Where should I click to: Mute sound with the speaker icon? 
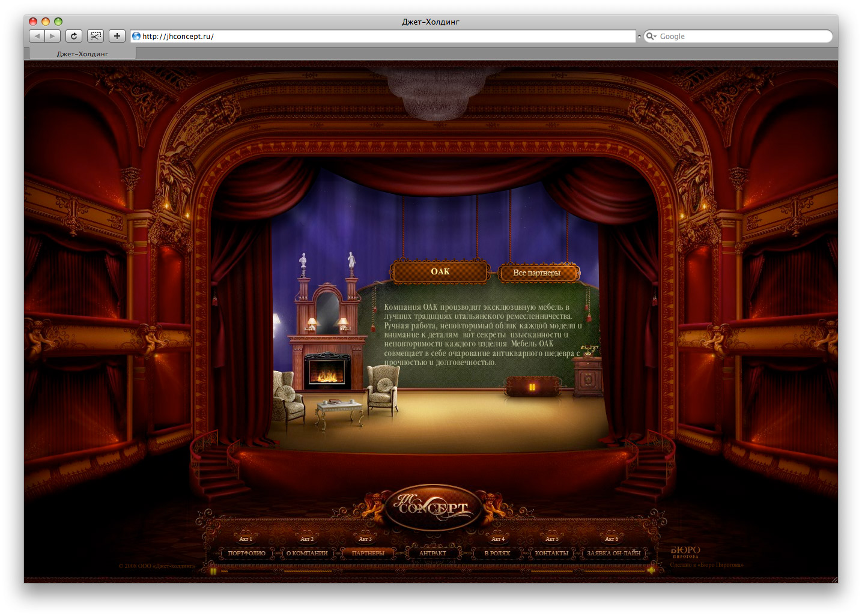pyautogui.click(x=651, y=570)
